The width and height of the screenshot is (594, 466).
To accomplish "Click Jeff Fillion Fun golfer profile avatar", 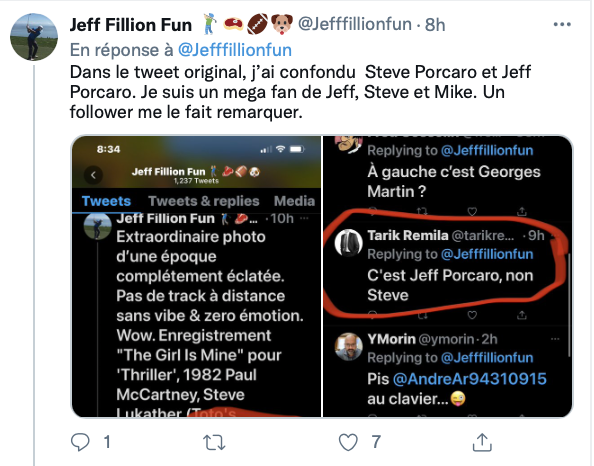I will 34,37.
